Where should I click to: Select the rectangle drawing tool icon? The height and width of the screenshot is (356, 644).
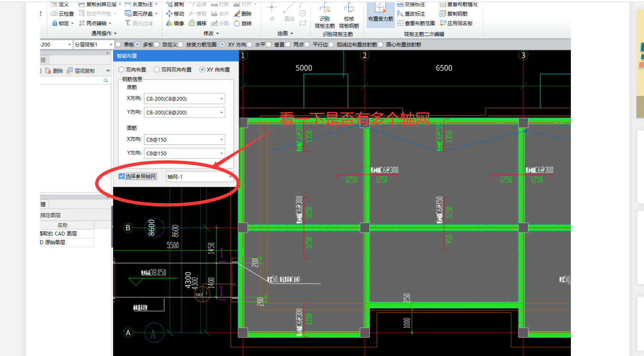pos(302,23)
